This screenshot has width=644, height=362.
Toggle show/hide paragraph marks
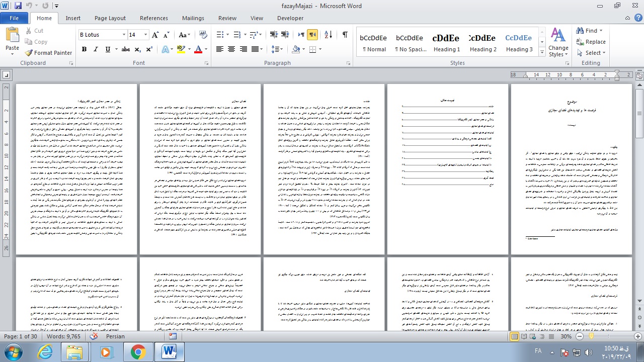[x=345, y=35]
